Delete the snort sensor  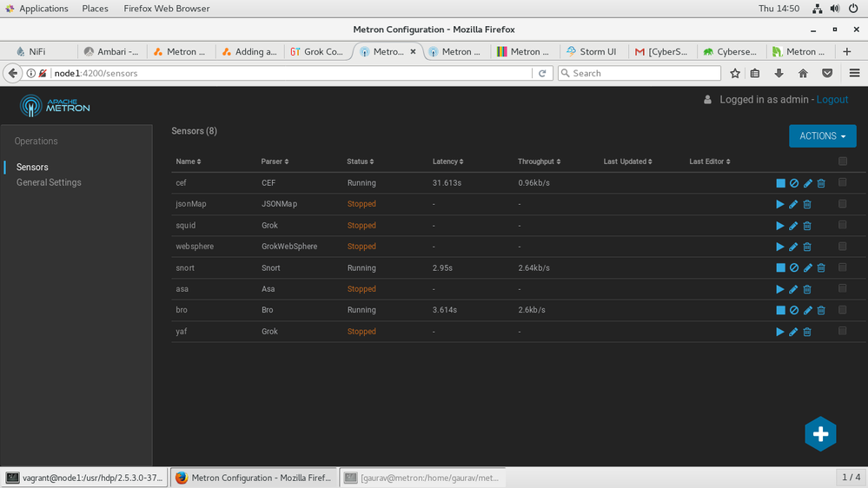click(821, 267)
